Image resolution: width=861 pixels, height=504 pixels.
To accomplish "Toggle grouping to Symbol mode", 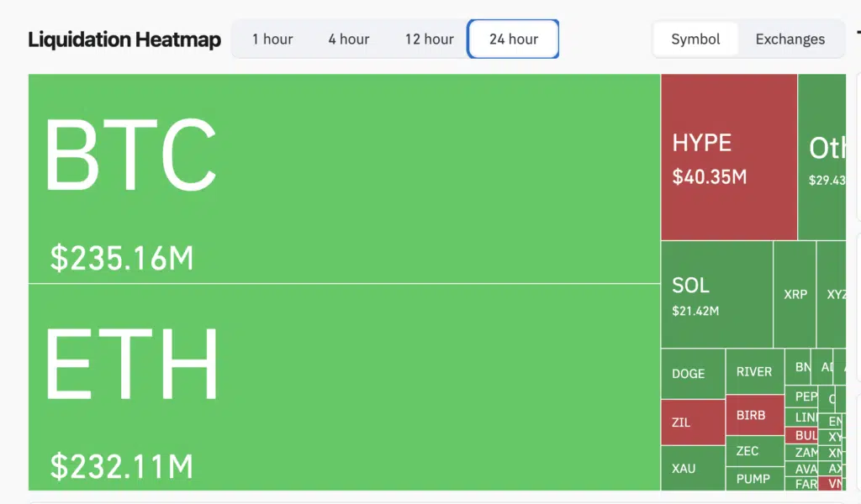I will [695, 39].
